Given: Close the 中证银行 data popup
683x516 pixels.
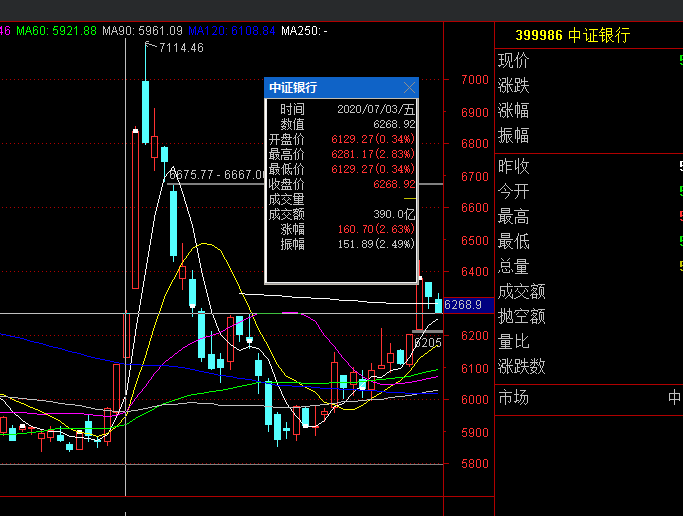Looking at the screenshot, I should [x=409, y=88].
